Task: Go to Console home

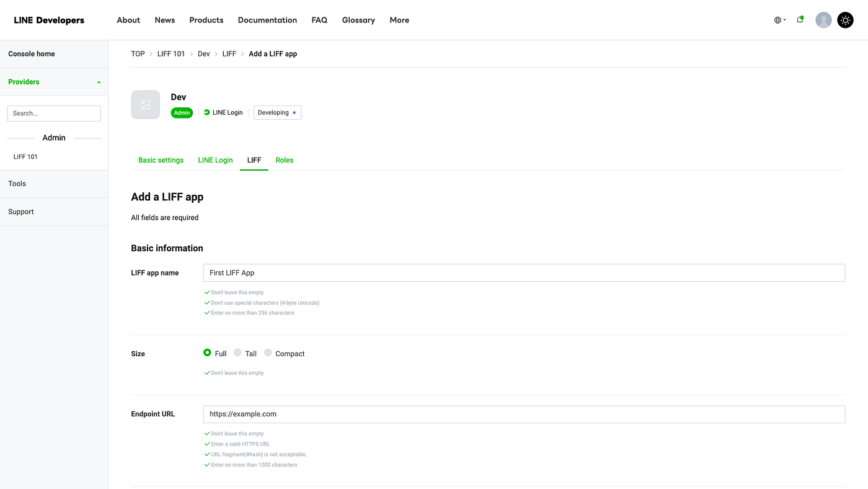Action: [54, 54]
